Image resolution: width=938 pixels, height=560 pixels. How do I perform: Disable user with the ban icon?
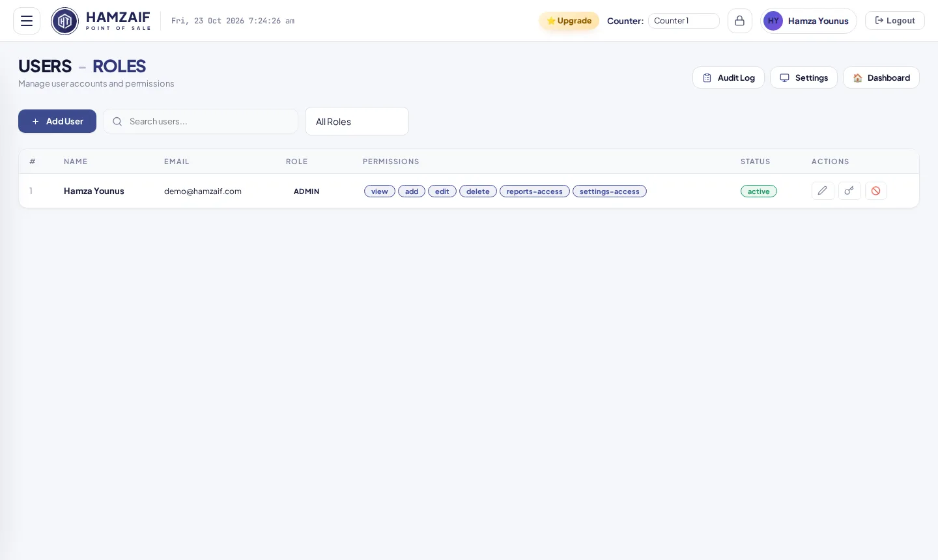(x=875, y=191)
